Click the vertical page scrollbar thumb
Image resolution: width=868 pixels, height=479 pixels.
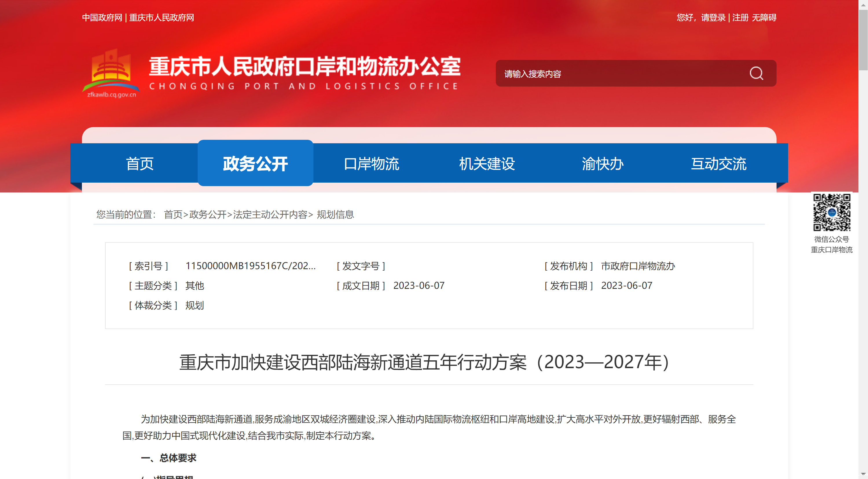863,40
